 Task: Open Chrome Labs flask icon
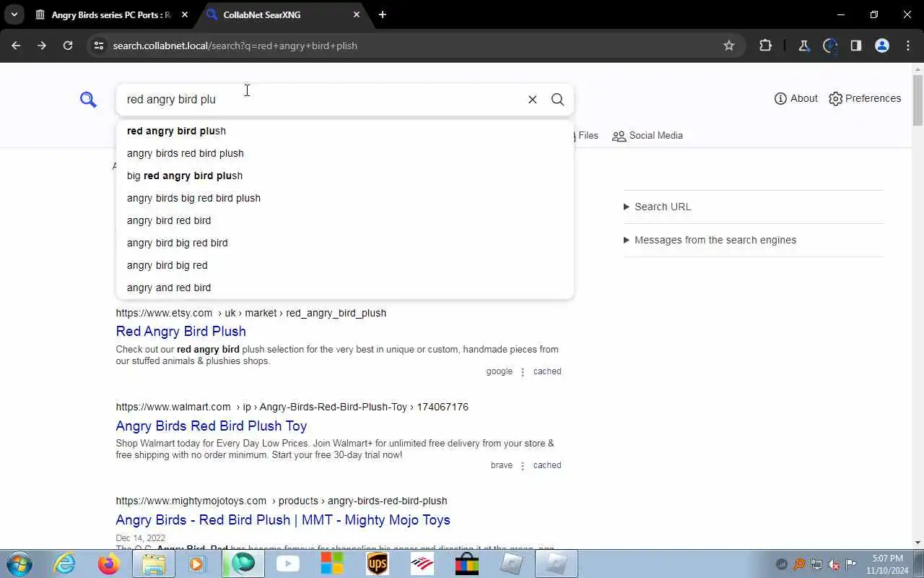[x=803, y=46]
